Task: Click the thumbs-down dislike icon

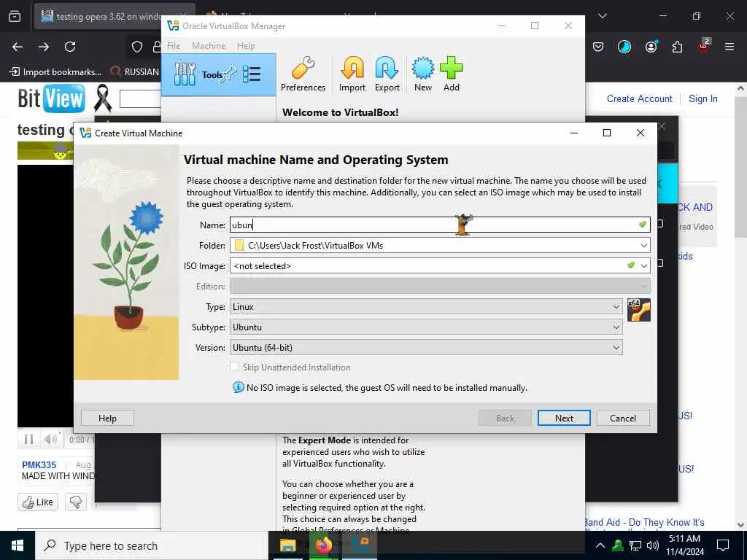Action: (76, 502)
